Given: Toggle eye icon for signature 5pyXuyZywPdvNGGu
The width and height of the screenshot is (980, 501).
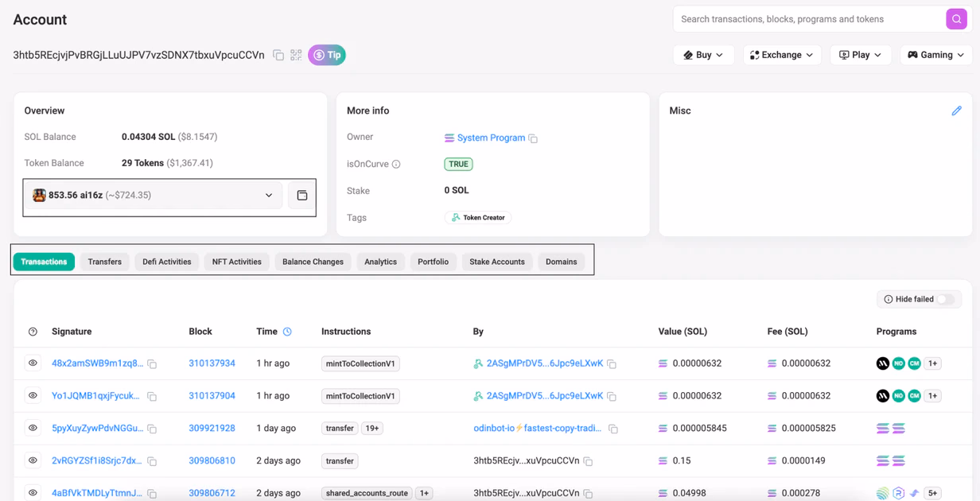Looking at the screenshot, I should click(x=33, y=428).
